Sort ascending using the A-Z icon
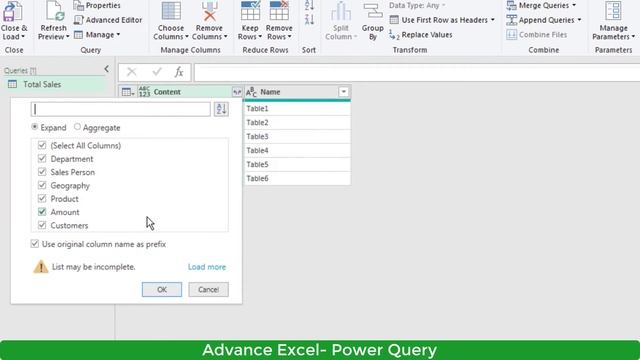640x360 pixels. 309,6
